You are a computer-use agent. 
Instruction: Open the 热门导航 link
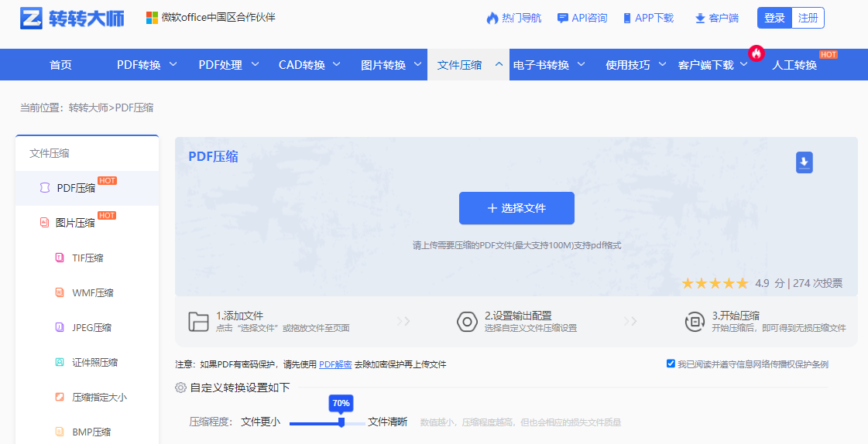click(521, 19)
